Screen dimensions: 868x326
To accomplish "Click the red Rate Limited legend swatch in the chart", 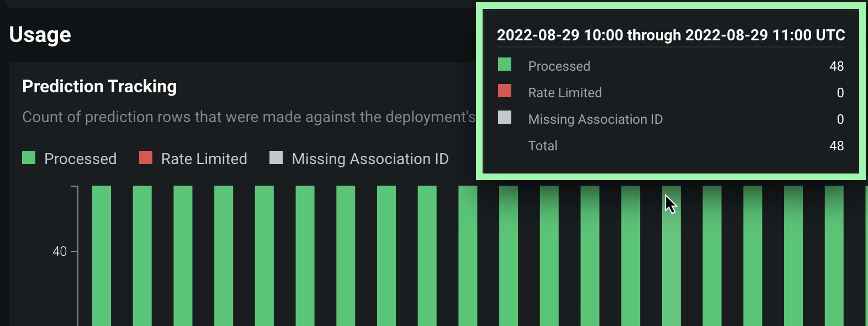I will click(x=146, y=158).
